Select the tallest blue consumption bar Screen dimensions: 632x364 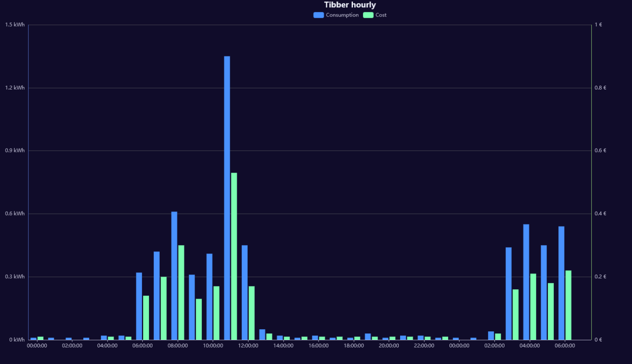(x=227, y=198)
